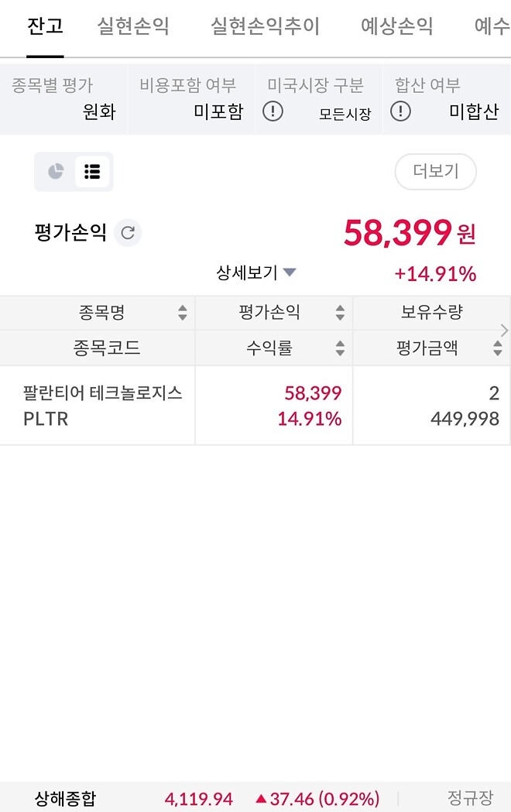511x812 pixels.
Task: Toggle the 미합산 aggregation setting
Action: (x=475, y=111)
